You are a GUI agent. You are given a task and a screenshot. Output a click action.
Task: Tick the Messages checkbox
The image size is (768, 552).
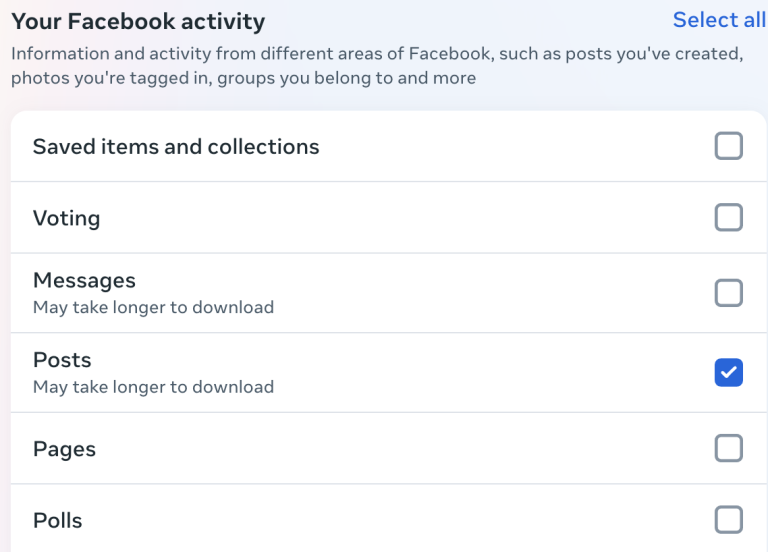click(x=728, y=293)
